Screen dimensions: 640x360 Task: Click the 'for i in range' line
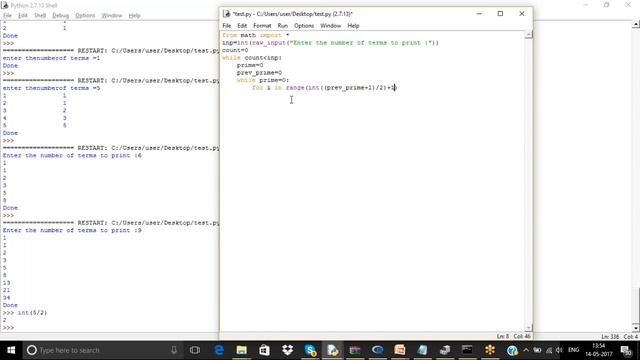324,87
